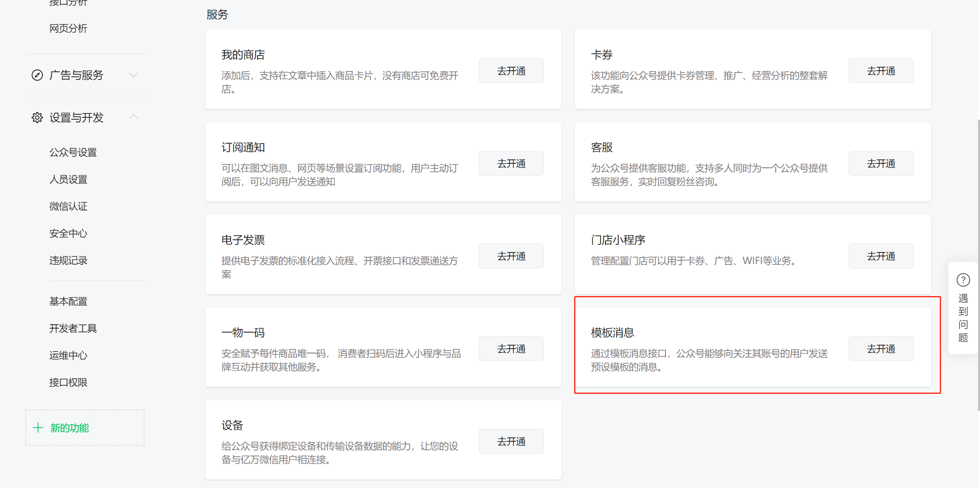Open 微信认证 sidebar entry

(x=68, y=207)
